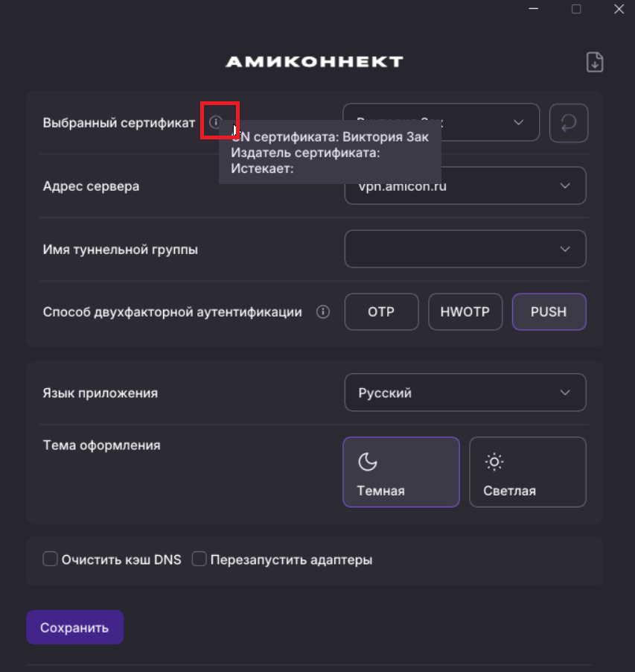This screenshot has width=635, height=672.
Task: Click the download file icon top right
Action: (x=594, y=63)
